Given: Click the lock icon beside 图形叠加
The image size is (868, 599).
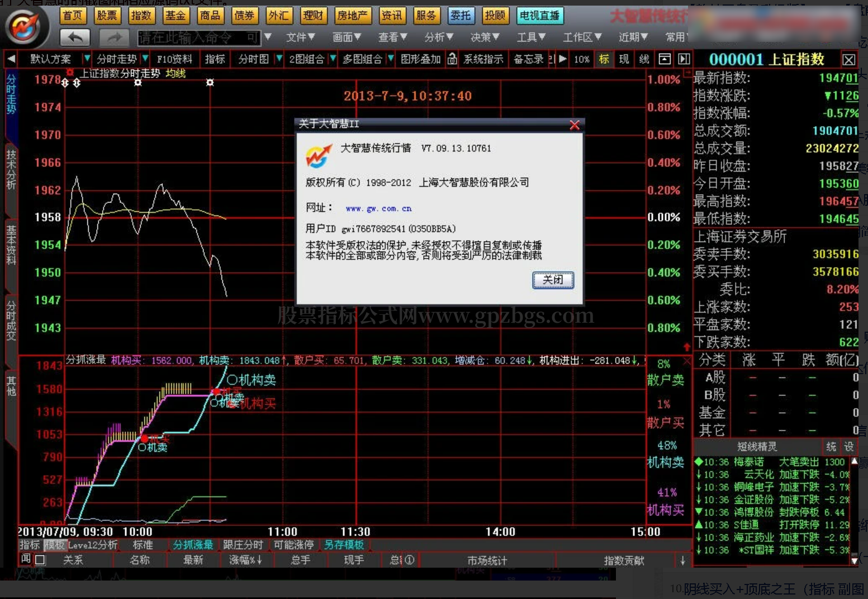Looking at the screenshot, I should click(452, 59).
